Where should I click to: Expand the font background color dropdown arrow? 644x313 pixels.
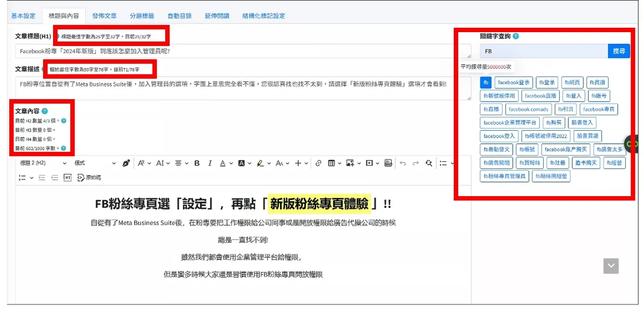(x=250, y=163)
